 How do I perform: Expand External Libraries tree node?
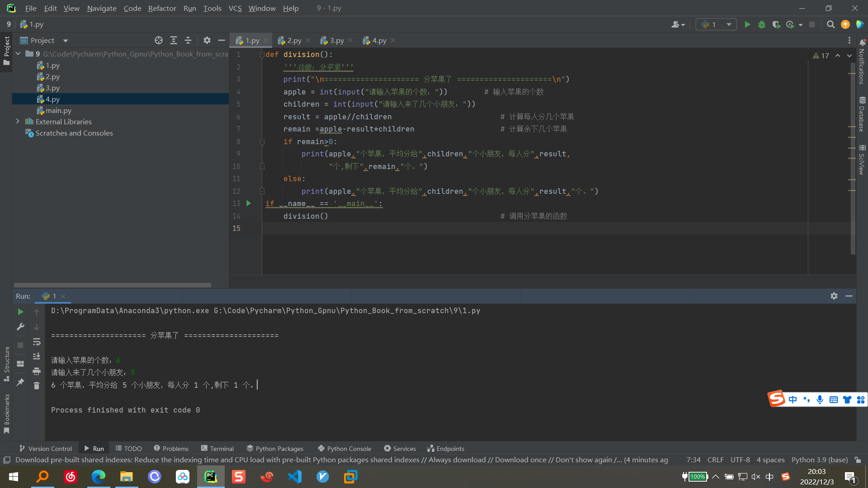click(x=18, y=122)
